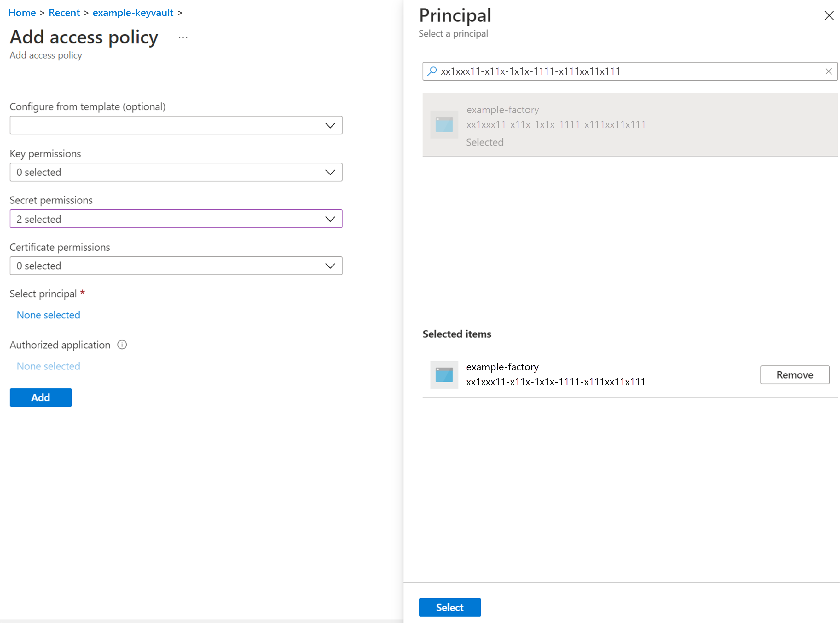Click the example-factory icon under Selected items

coord(444,374)
